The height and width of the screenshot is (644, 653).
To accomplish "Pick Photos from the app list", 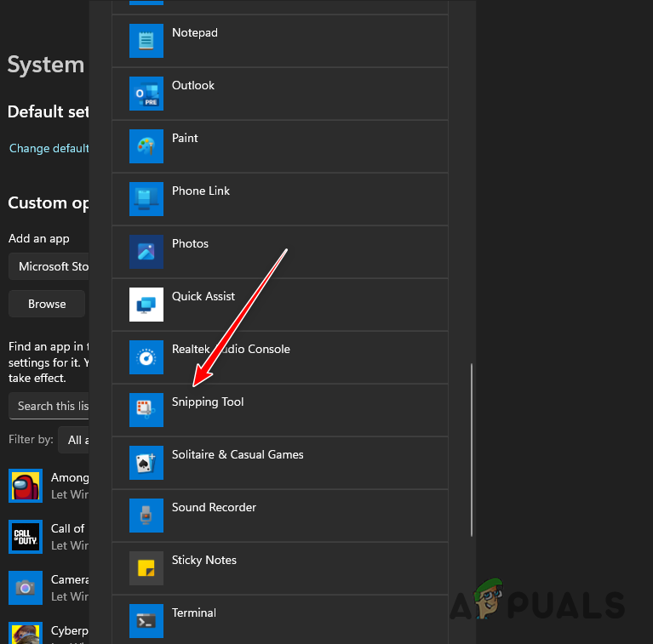I will pyautogui.click(x=280, y=252).
